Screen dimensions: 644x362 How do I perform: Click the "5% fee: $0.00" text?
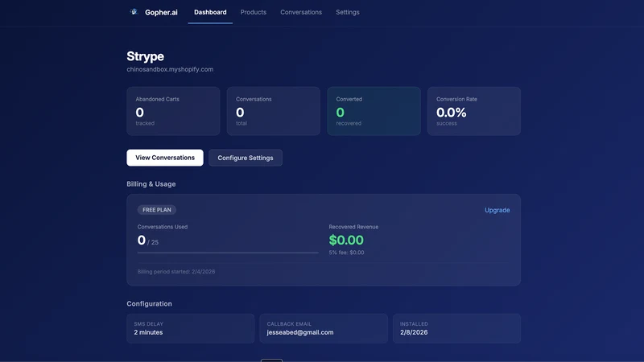coord(346,253)
